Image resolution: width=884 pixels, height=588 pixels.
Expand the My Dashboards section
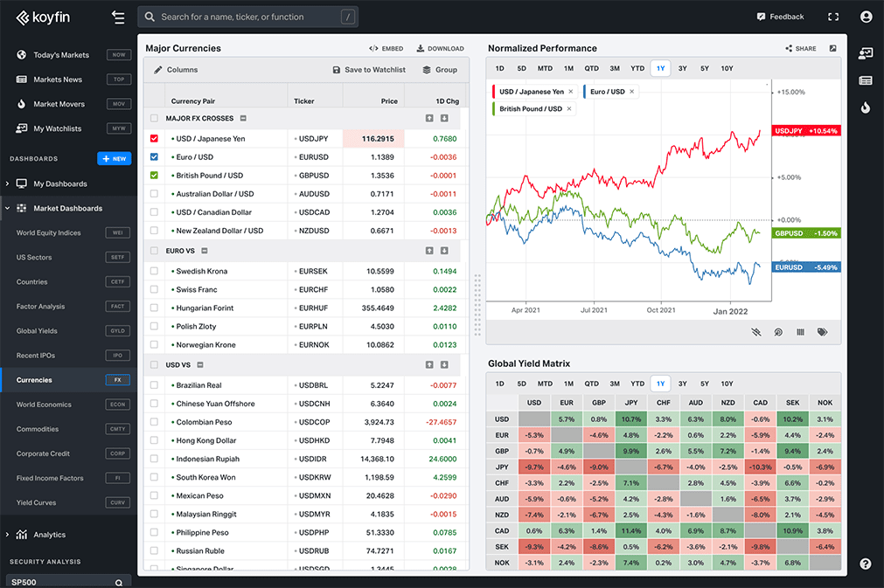[8, 184]
